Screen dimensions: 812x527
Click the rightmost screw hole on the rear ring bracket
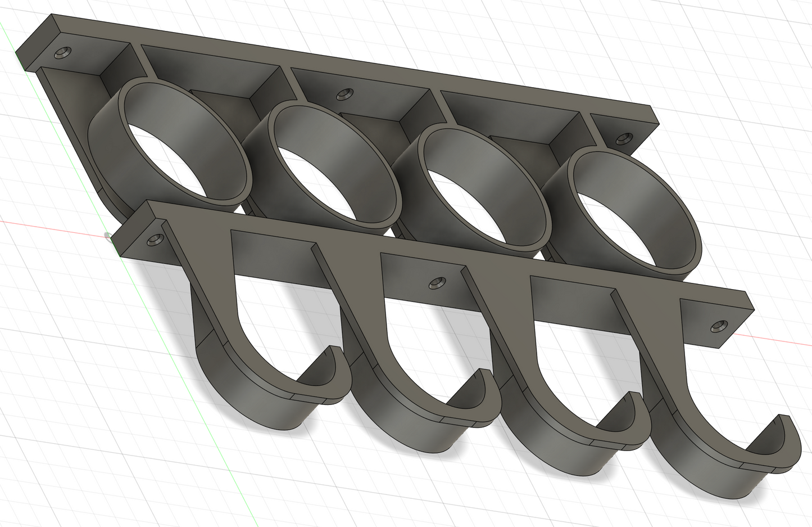pyautogui.click(x=623, y=138)
